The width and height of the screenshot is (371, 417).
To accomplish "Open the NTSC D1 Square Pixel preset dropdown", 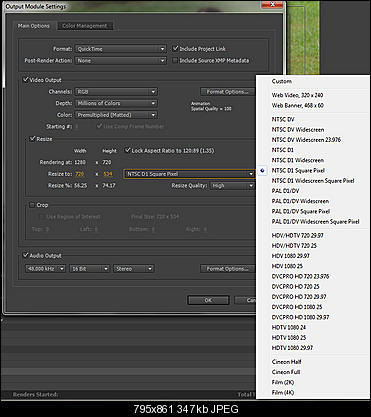I will click(x=189, y=174).
